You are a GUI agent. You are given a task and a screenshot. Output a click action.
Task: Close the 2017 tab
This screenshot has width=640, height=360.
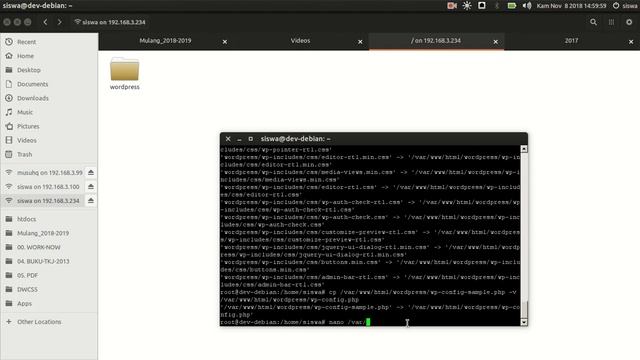631,42
